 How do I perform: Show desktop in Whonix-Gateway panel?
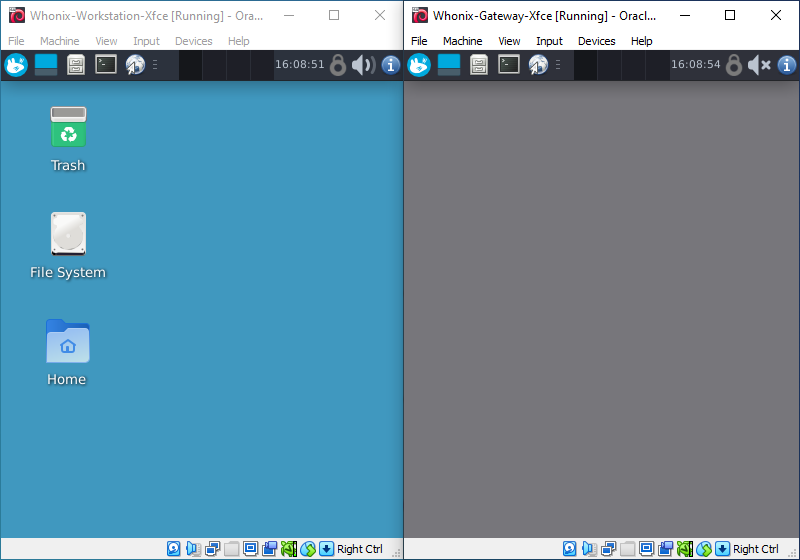pyautogui.click(x=449, y=65)
